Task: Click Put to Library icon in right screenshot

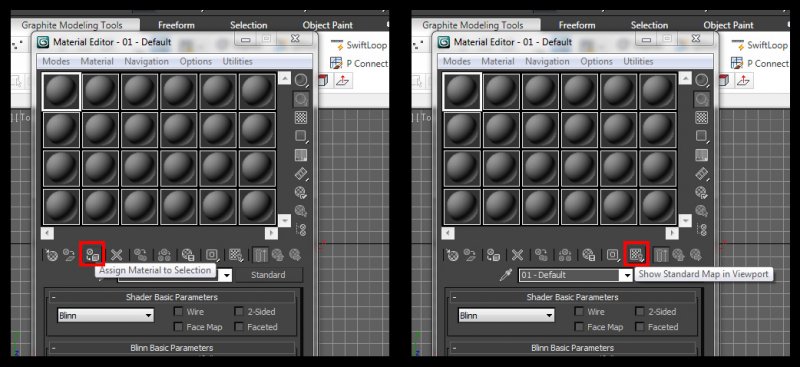Action: 589,255
